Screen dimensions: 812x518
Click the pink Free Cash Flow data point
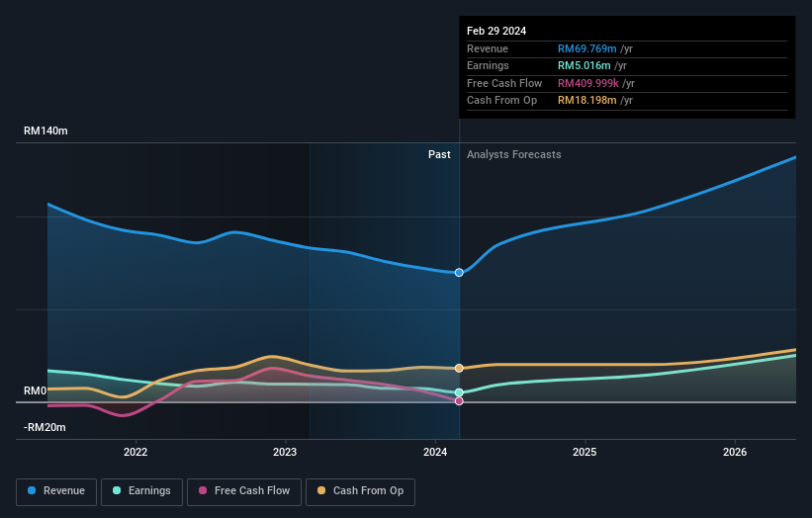pyautogui.click(x=459, y=401)
